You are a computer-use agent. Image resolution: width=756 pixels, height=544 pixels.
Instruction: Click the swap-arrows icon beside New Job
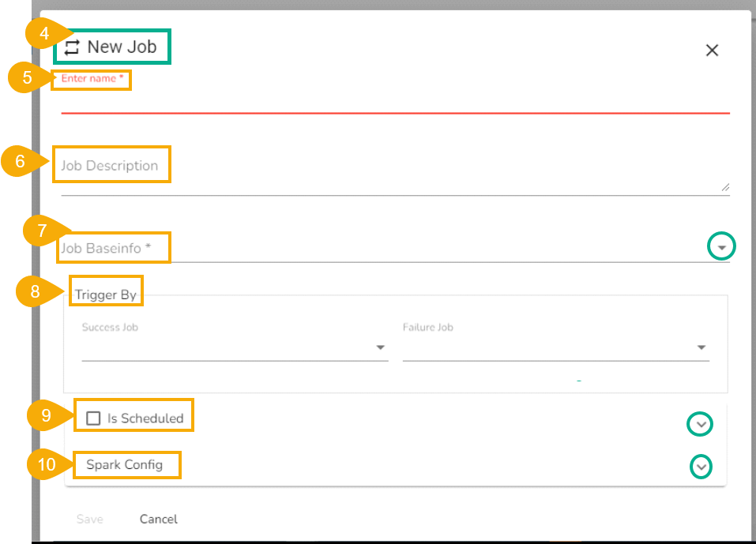(72, 47)
